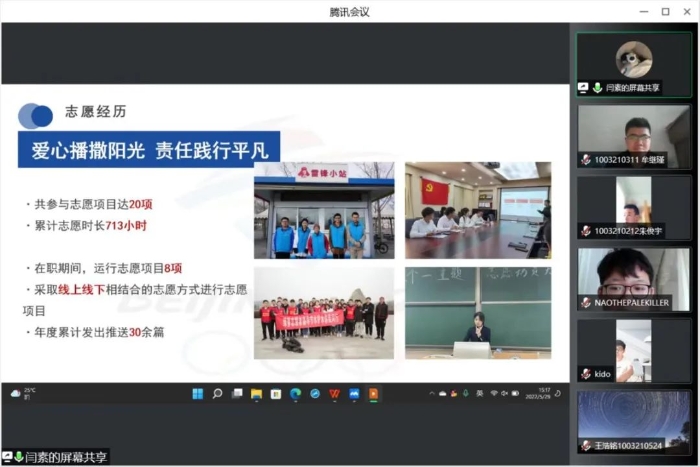700x467 pixels.
Task: Click the screen-sharing label at bottom-left of meeting
Action: 55,457
